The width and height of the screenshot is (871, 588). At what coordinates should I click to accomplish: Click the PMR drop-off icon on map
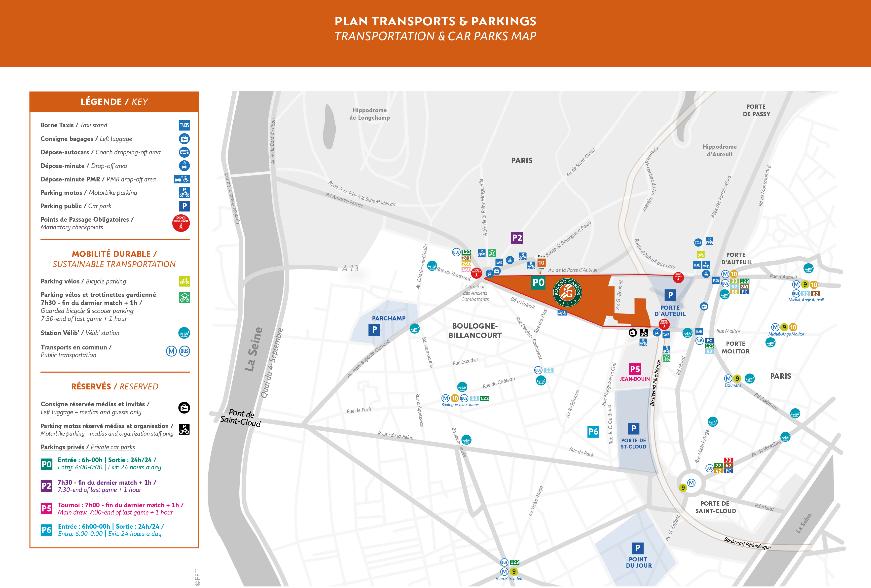click(562, 313)
